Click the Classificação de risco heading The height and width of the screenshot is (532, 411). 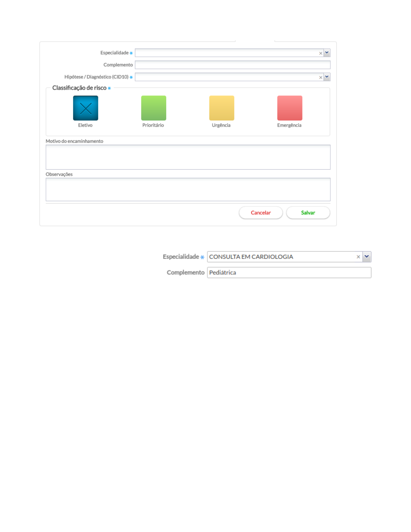click(79, 88)
